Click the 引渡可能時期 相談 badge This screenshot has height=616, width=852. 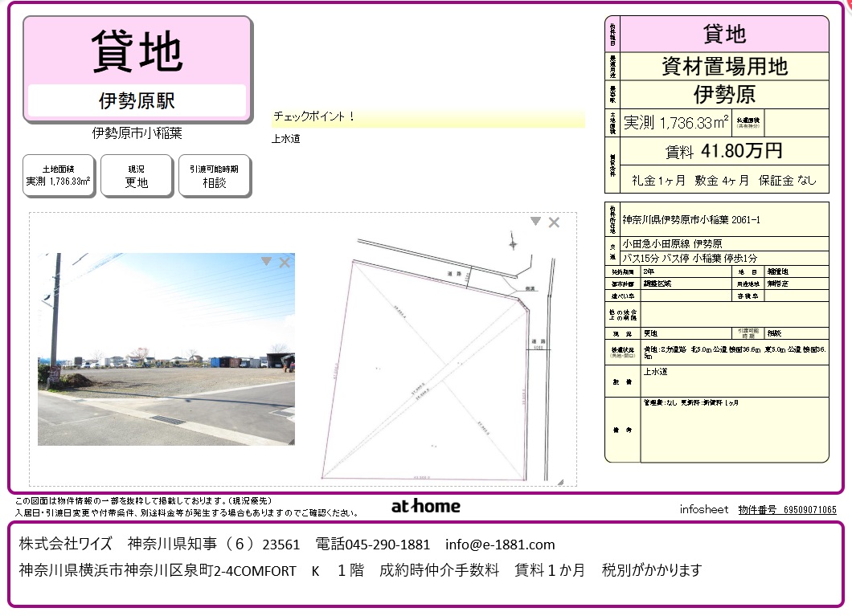214,176
